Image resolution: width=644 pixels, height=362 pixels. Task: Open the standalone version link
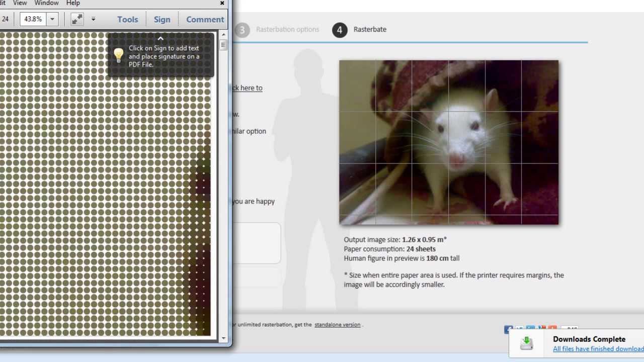[338, 325]
